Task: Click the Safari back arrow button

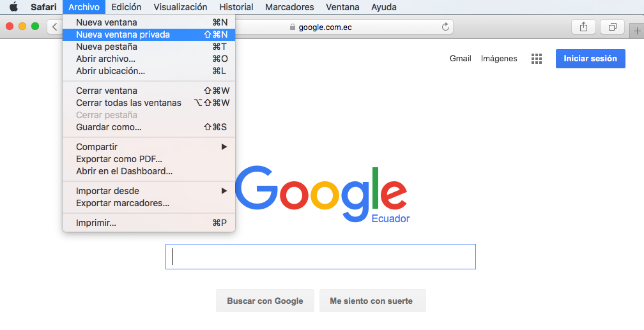Action: pos(55,27)
